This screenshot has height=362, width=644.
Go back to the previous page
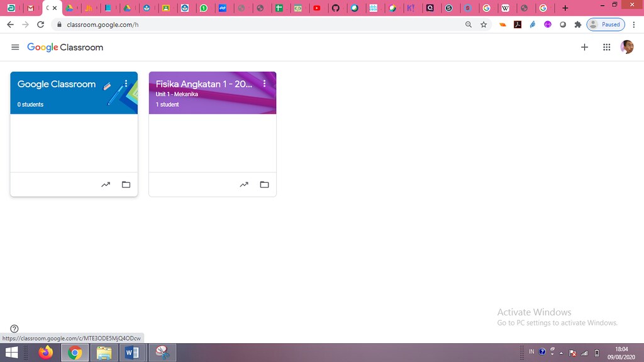coord(10,25)
